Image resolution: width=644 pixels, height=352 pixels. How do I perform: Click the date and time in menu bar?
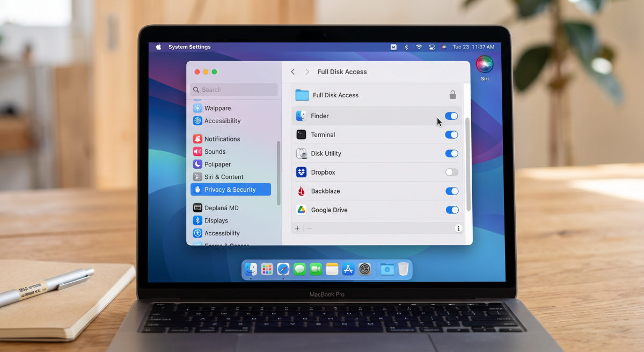click(473, 47)
